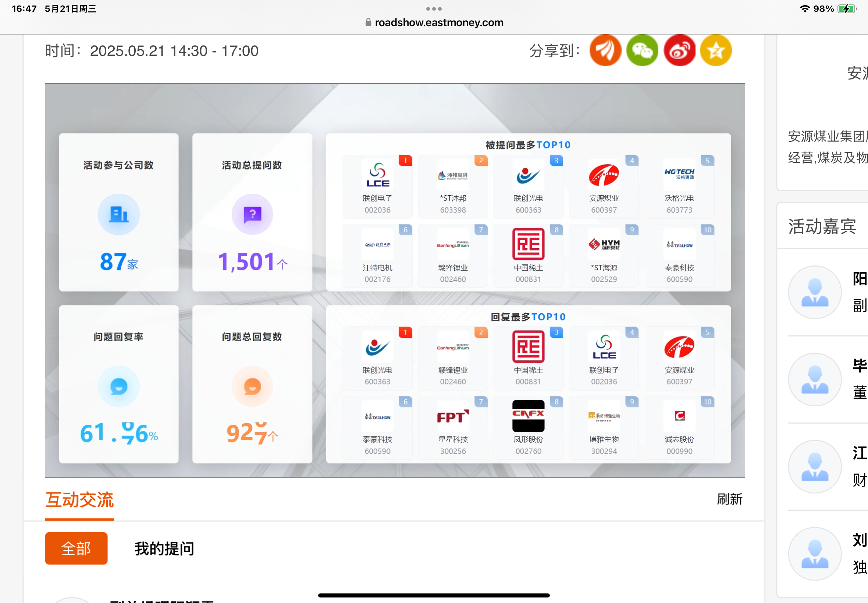Click the first guest avatar under 活动嘉宾
Screen dimensions: 868x603
(x=815, y=292)
